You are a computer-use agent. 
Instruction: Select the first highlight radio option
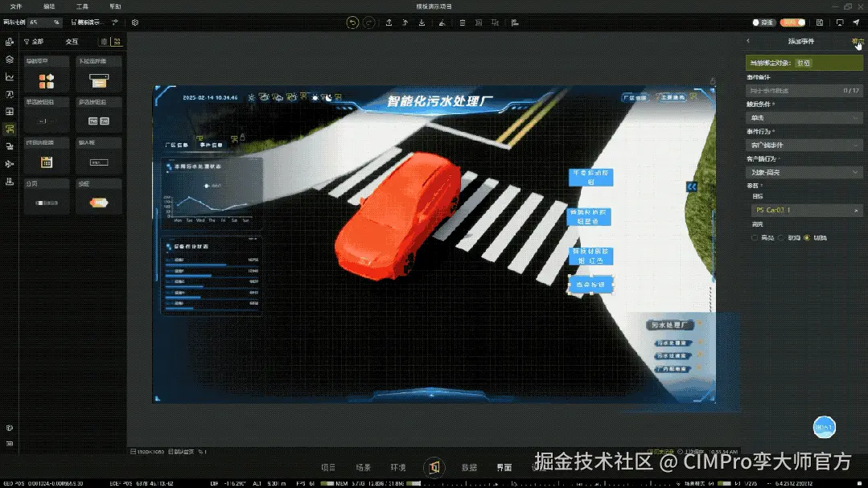click(x=755, y=238)
